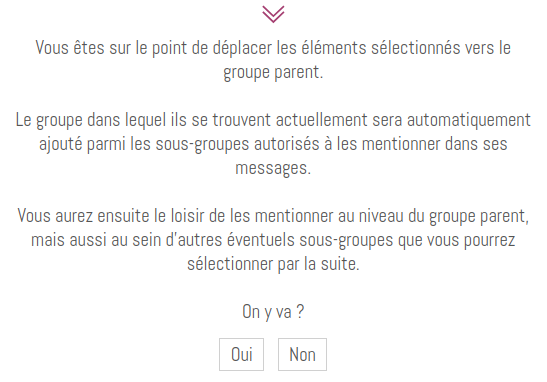Click the word "actuellement" in the second paragraph
The width and height of the screenshot is (547, 382).
322,120
